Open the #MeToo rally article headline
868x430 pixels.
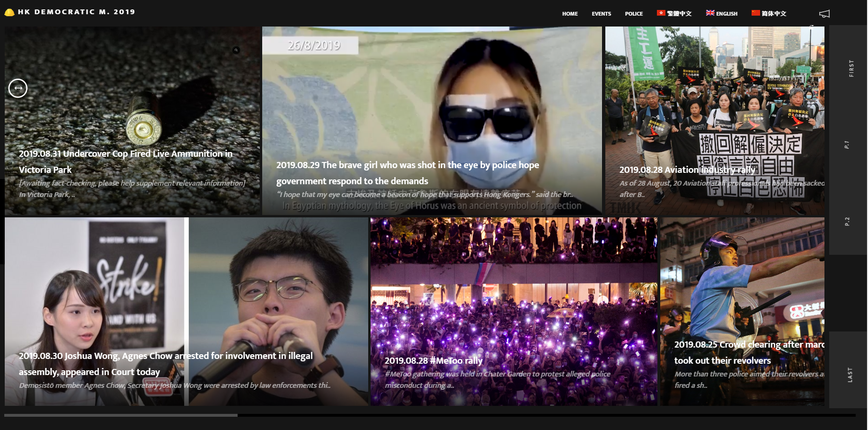434,360
